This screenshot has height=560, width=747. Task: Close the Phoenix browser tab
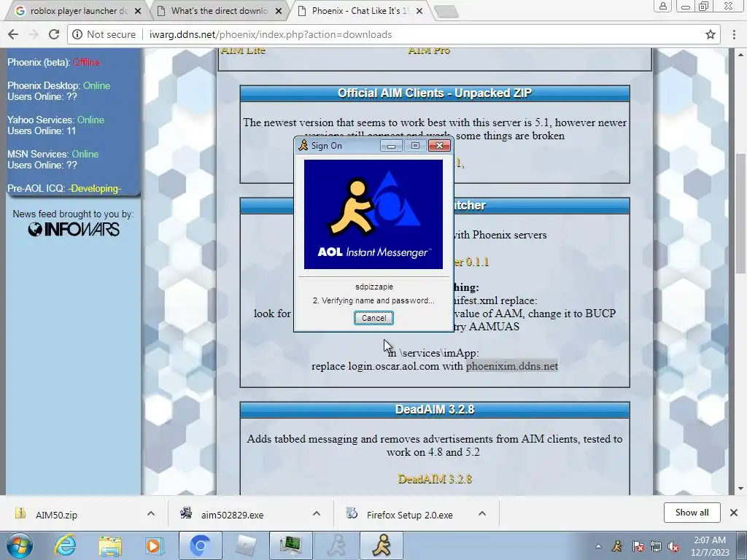(419, 11)
